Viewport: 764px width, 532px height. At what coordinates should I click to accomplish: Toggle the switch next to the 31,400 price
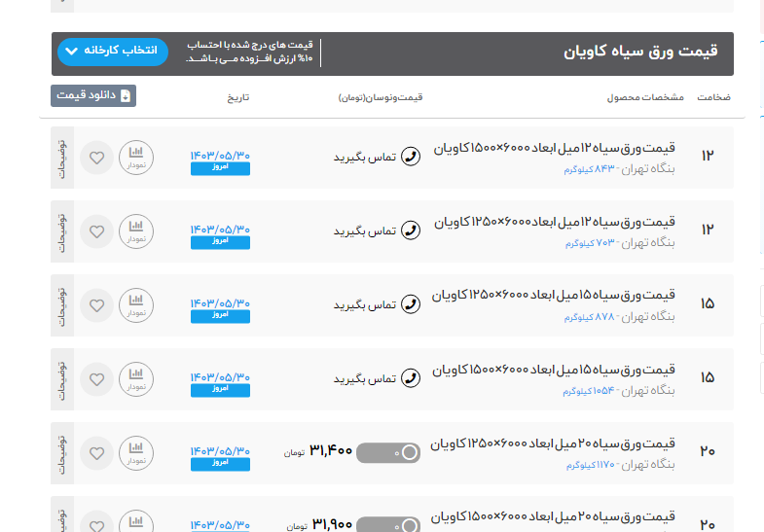coord(388,452)
